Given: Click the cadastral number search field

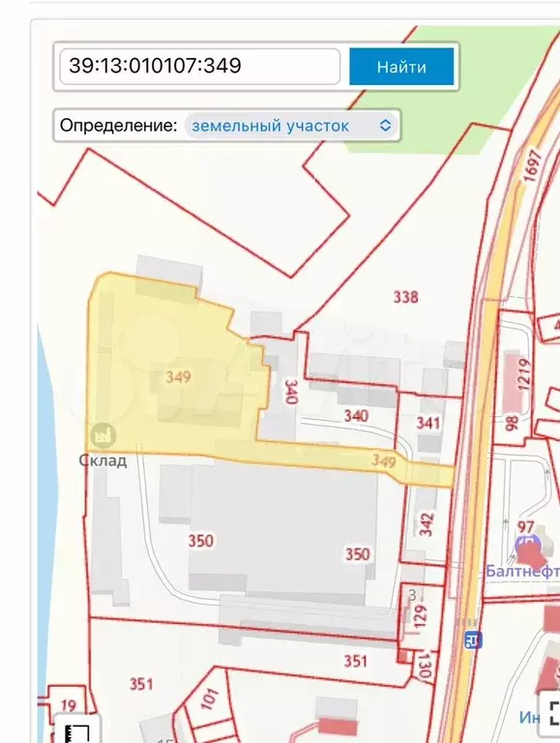Looking at the screenshot, I should coord(200,67).
